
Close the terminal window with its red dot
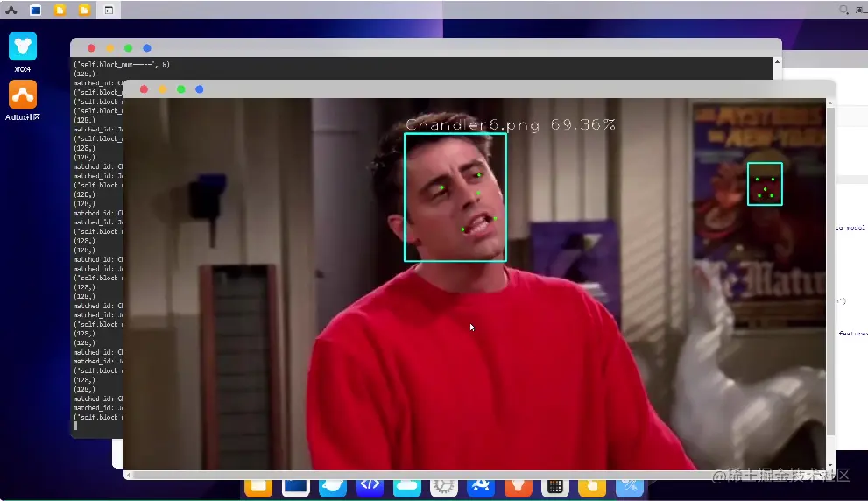[x=91, y=48]
